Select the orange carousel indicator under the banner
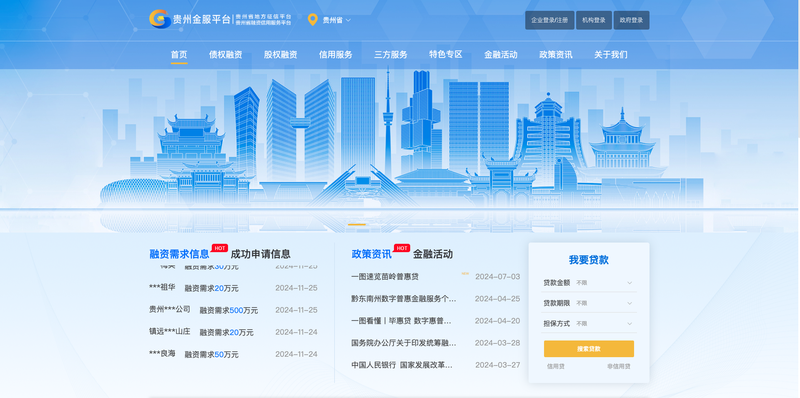 coord(357,224)
